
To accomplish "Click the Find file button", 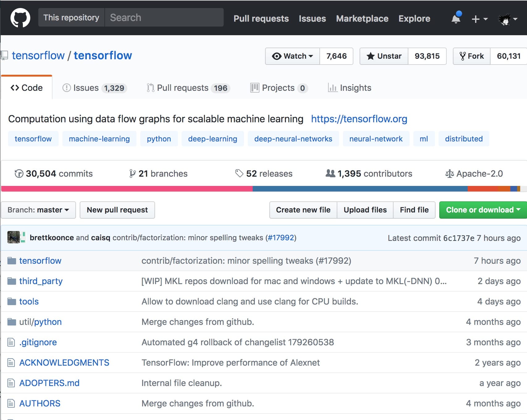I will (414, 210).
